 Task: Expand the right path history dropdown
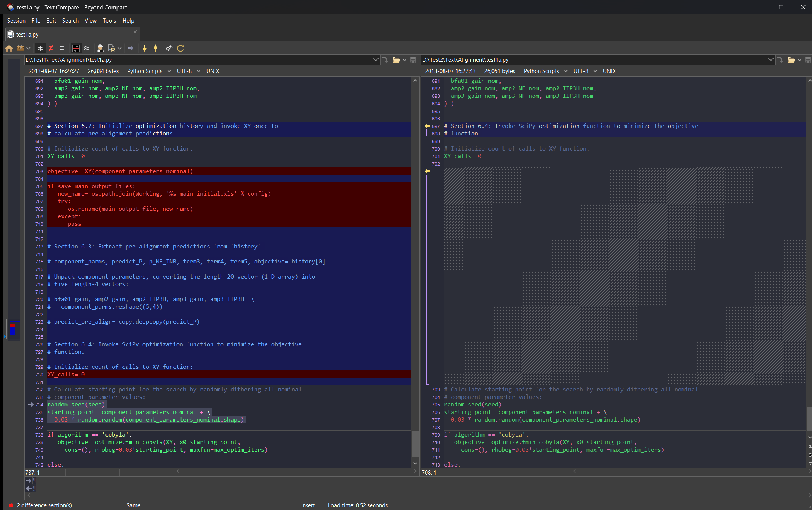[771, 60]
